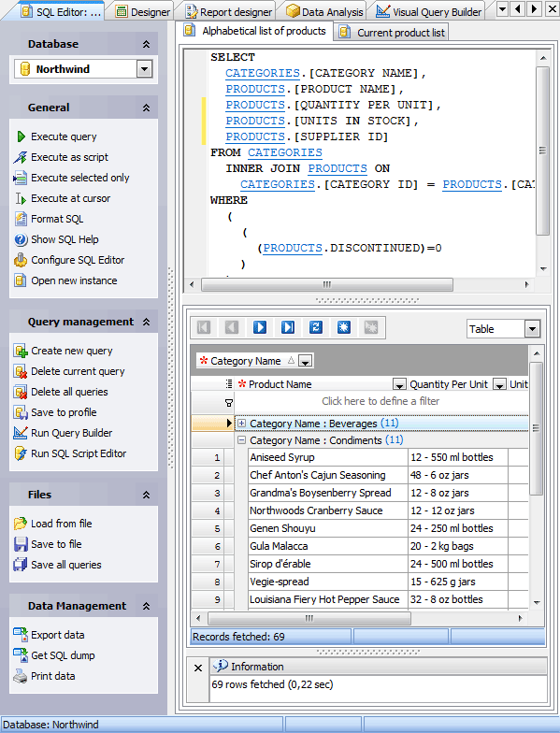Click the Format SQL link

pyautogui.click(x=57, y=219)
